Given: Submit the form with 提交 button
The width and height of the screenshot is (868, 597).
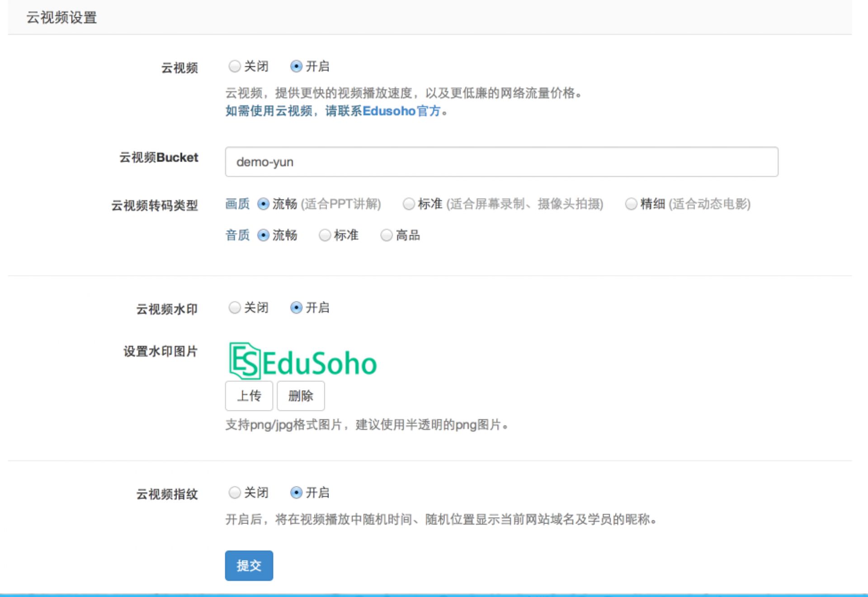Looking at the screenshot, I should pos(249,565).
